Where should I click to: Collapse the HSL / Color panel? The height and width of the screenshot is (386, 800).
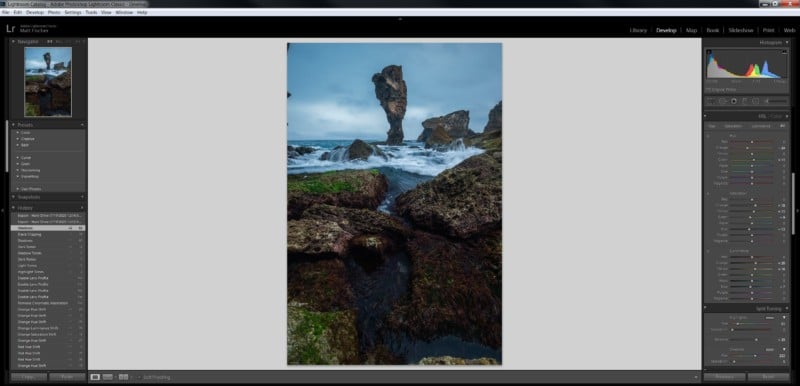[x=786, y=116]
